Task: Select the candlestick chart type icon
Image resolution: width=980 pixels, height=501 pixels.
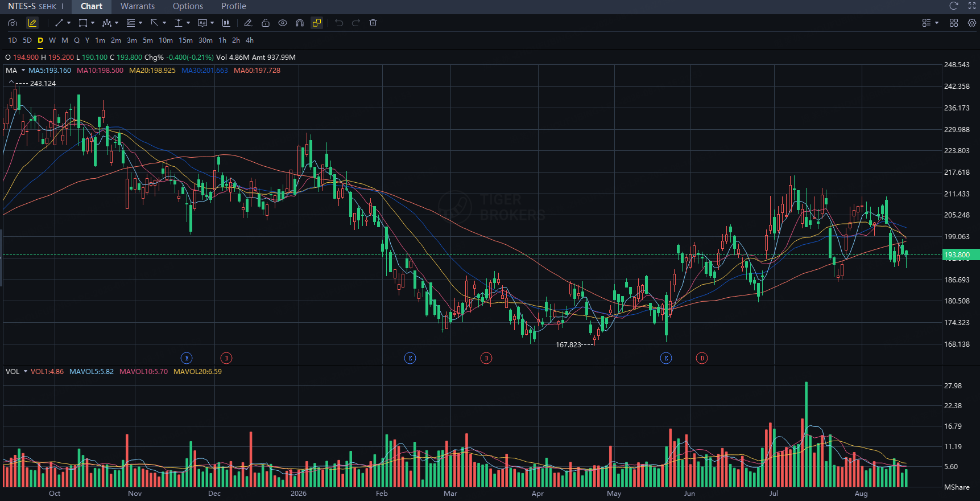Action: tap(226, 23)
